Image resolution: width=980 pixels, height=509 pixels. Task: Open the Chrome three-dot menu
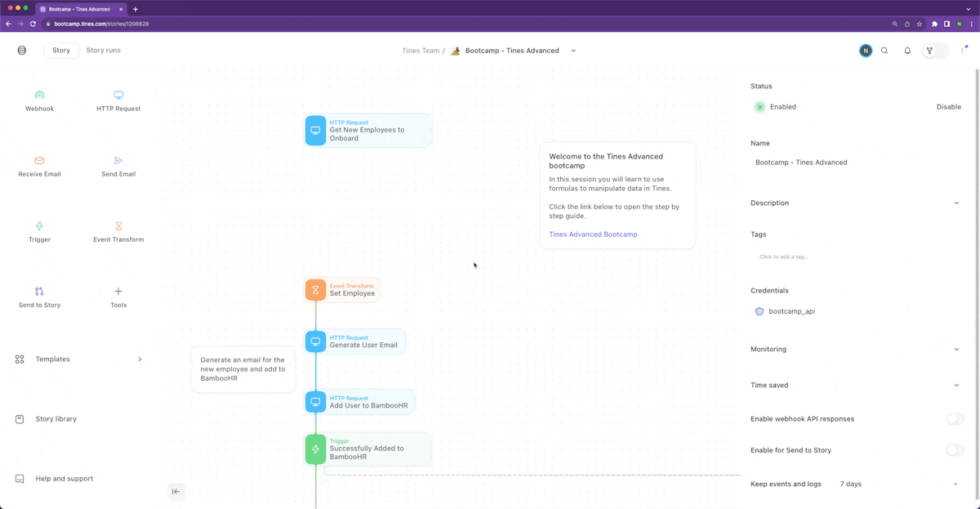pos(971,24)
